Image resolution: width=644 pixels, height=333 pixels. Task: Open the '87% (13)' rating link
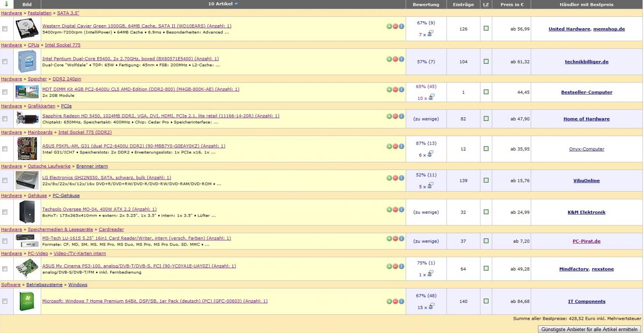coord(426,143)
